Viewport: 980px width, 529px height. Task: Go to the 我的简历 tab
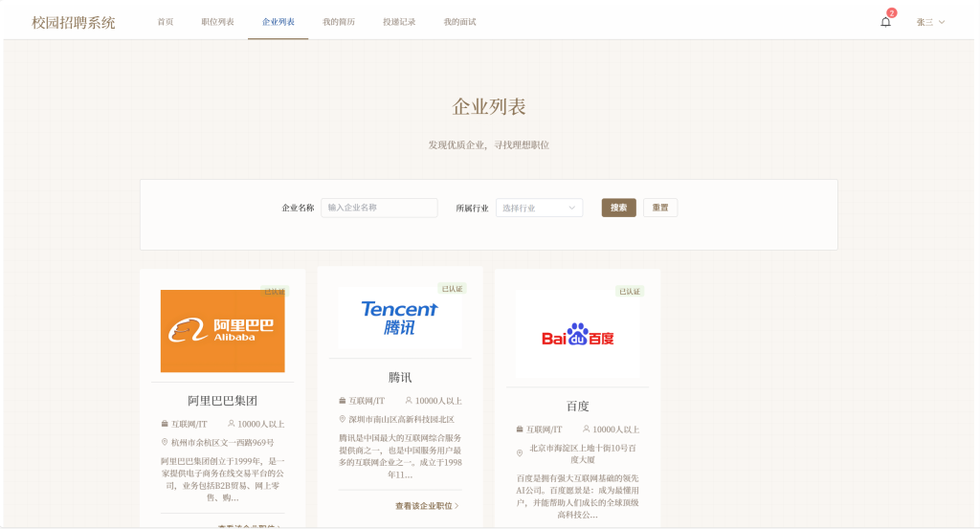[x=339, y=22]
